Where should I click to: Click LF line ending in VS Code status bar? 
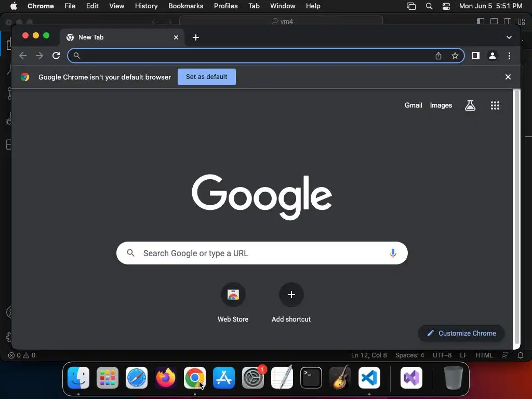point(463,355)
